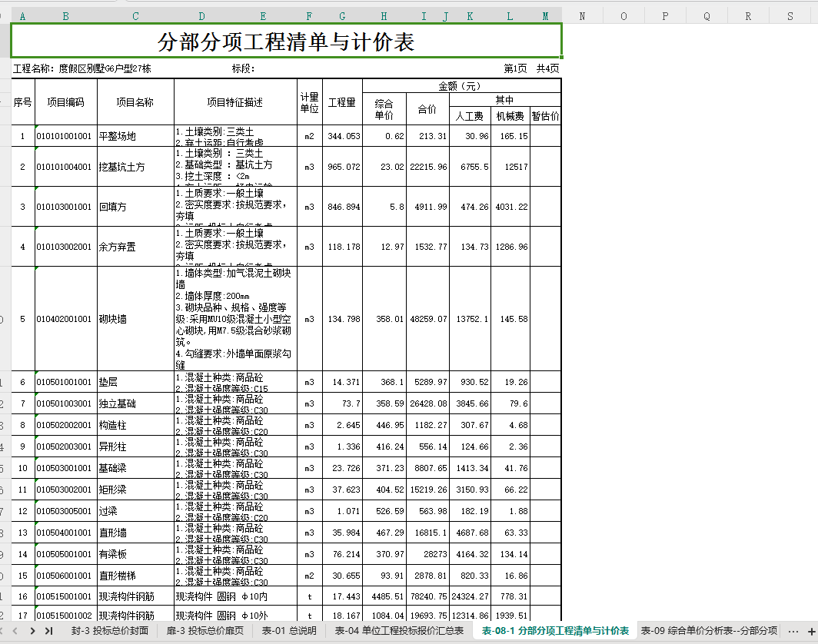Select the 直形楼梯 item name cell
Image resolution: width=818 pixels, height=644 pixels.
pyautogui.click(x=135, y=576)
